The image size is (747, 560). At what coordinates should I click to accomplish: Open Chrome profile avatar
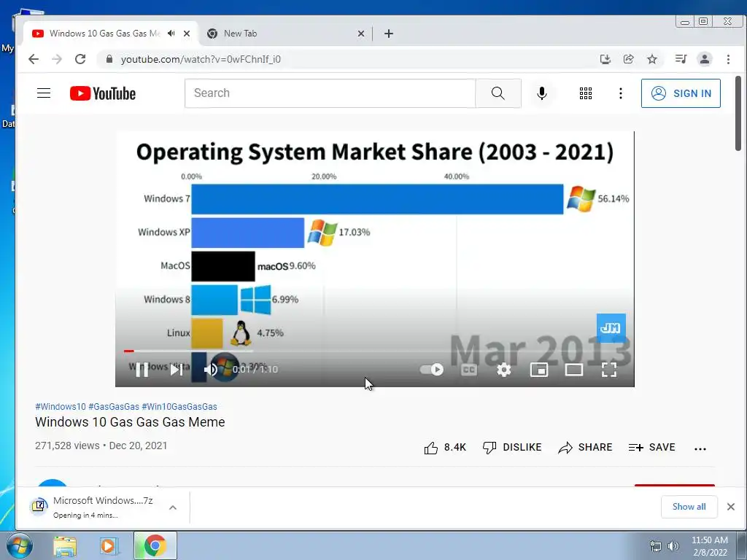[x=705, y=59]
